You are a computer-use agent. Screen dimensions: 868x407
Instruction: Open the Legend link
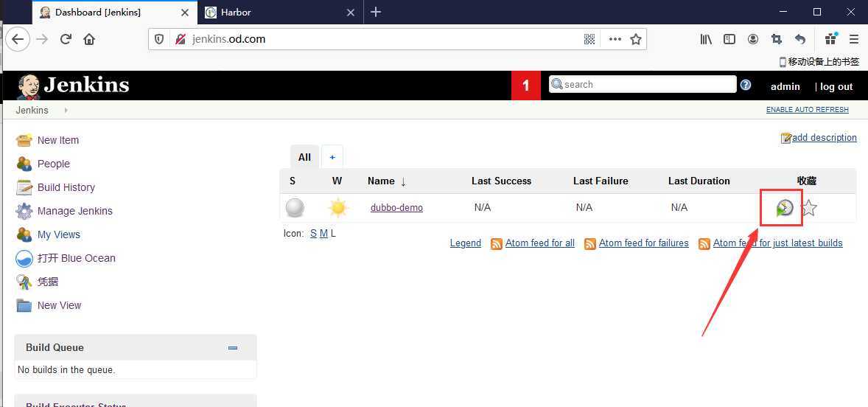pos(466,243)
